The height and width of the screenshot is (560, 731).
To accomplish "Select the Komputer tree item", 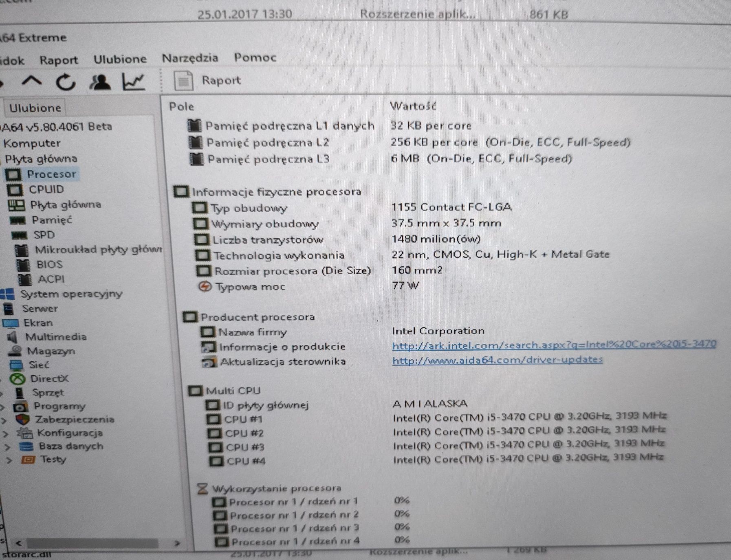I will click(x=32, y=143).
